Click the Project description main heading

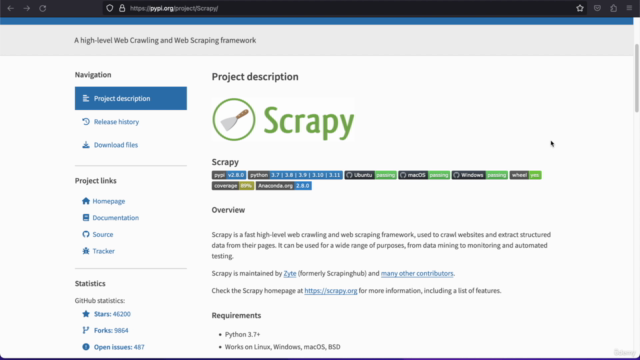click(255, 77)
